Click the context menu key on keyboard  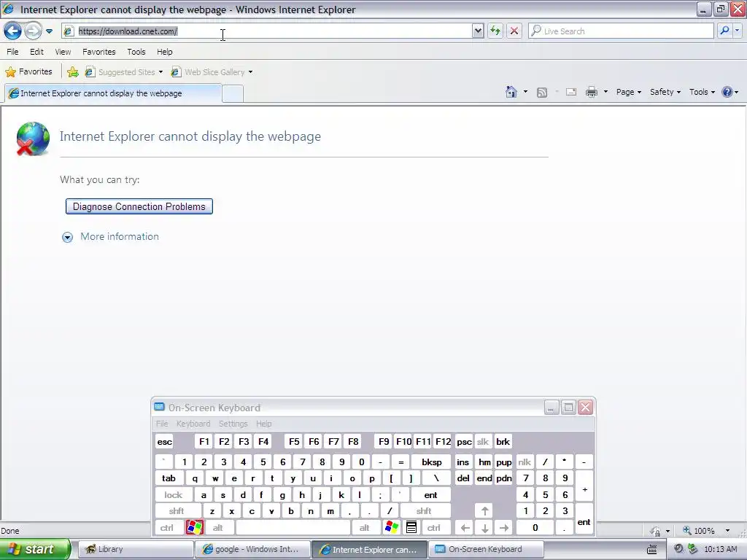[x=411, y=528]
